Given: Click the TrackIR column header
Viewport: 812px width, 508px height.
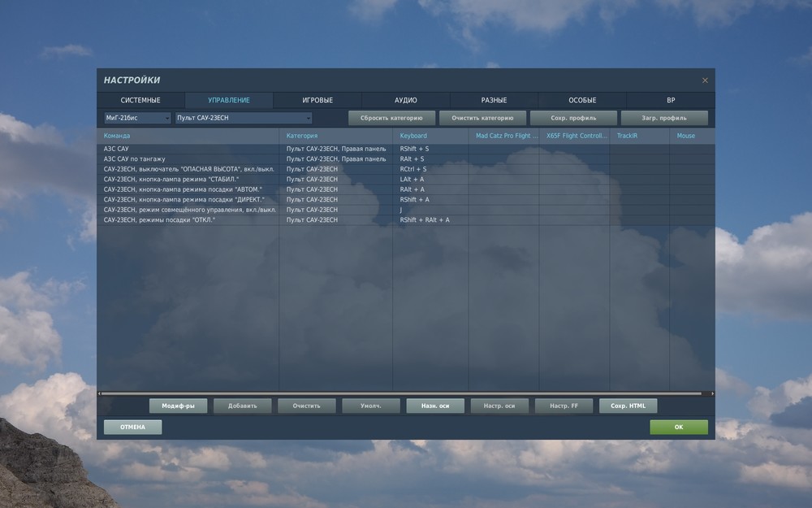Looking at the screenshot, I should click(640, 136).
